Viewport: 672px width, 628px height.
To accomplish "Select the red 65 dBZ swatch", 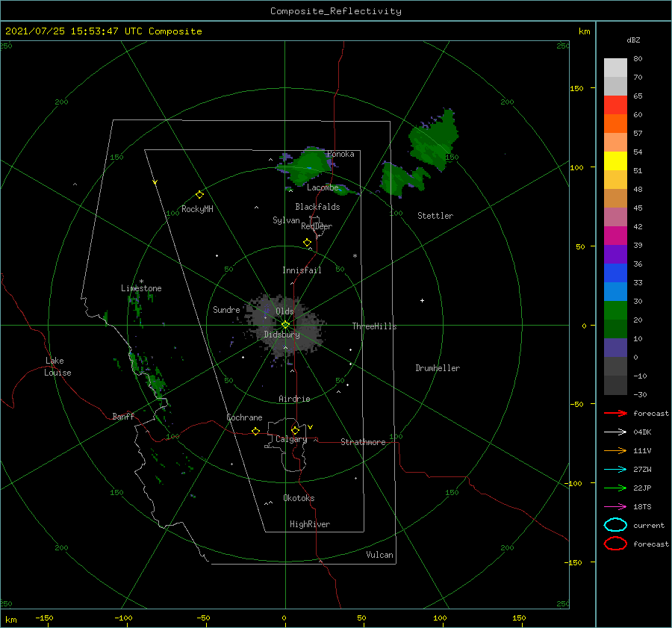I will 615,105.
